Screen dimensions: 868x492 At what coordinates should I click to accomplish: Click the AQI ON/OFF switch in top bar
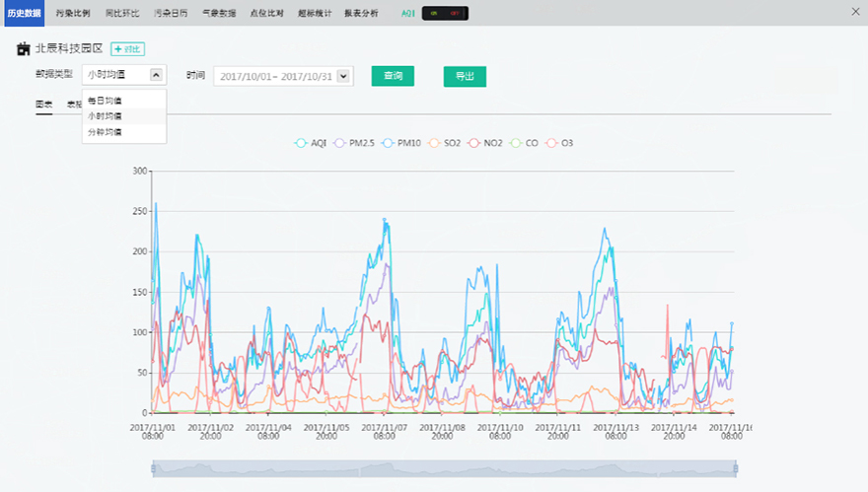tap(445, 13)
